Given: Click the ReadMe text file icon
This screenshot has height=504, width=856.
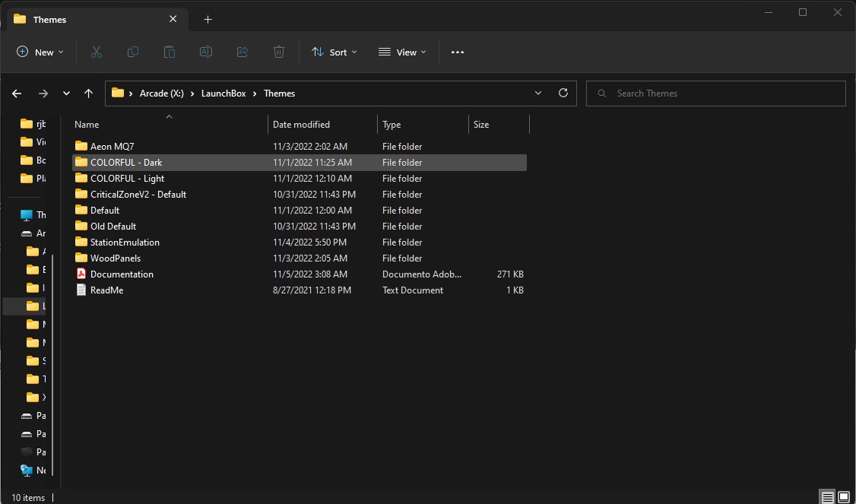Looking at the screenshot, I should (x=81, y=290).
